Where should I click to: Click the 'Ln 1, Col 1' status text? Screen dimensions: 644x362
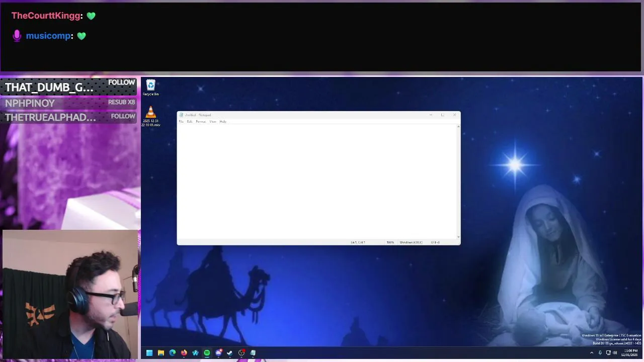[x=358, y=242]
